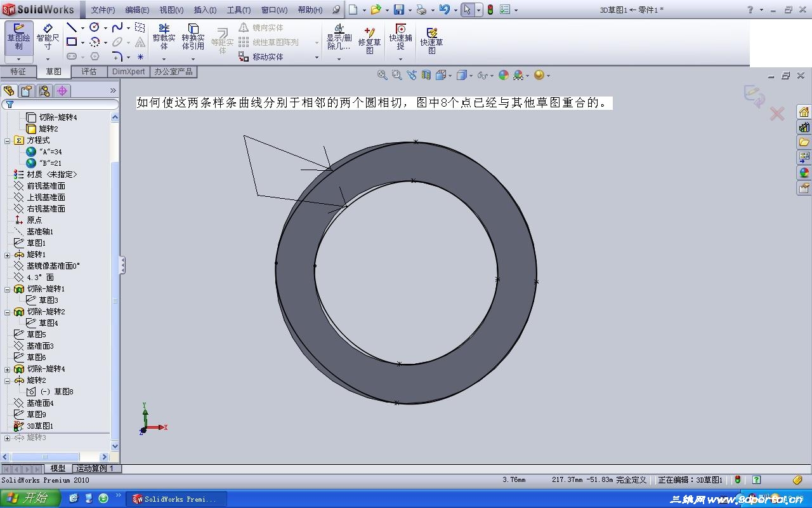Collapse the 旋转2 feature node above 草图8
The width and height of the screenshot is (812, 508).
(8, 380)
